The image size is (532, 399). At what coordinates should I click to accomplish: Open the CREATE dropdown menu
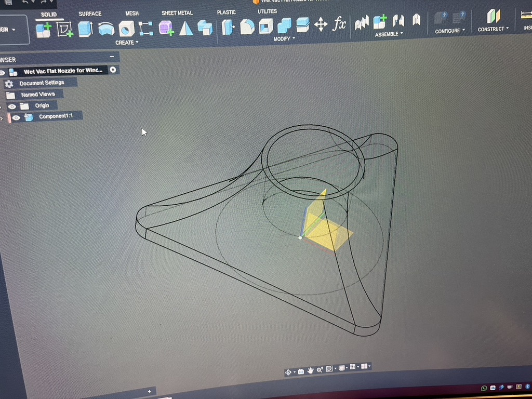[127, 43]
